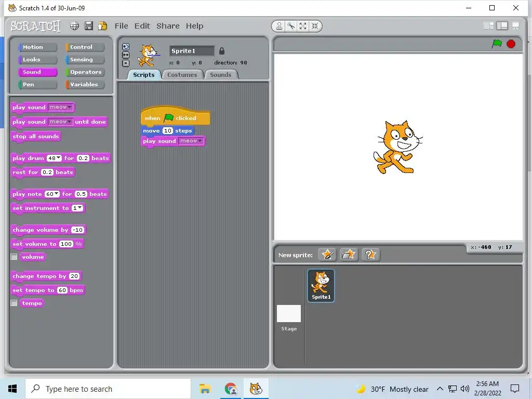Screen dimensions: 532x399
Task: Choose new sprite from file
Action: pos(349,255)
